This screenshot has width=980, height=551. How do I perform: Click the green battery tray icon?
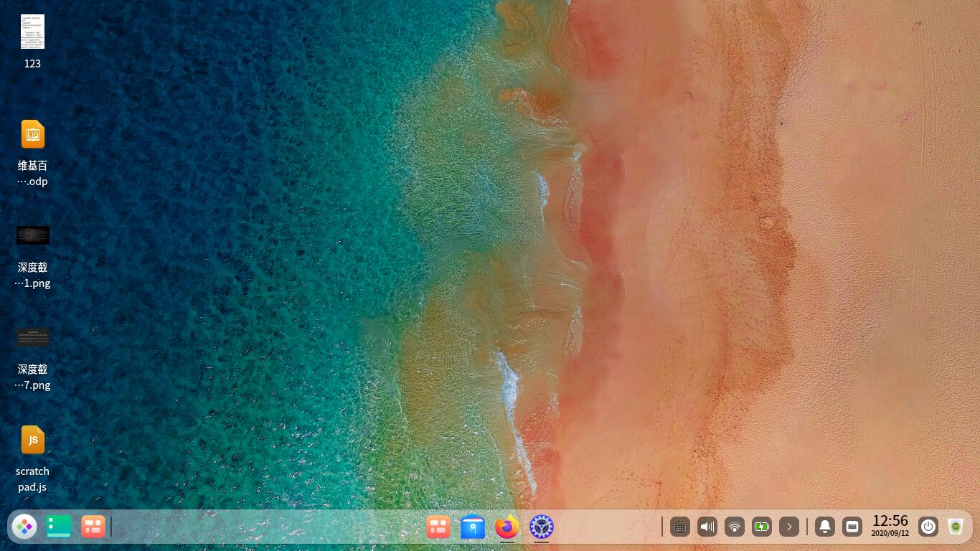point(762,527)
